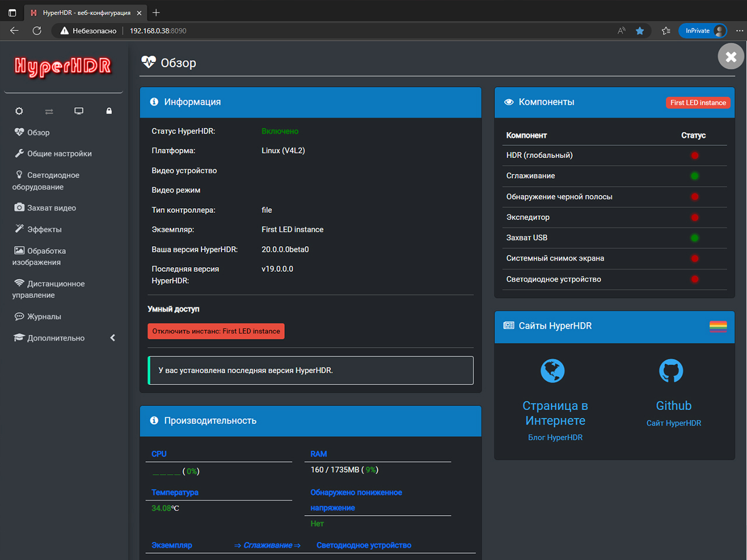The image size is (747, 560).
Task: Click the latest version installed notice box
Action: tap(310, 370)
